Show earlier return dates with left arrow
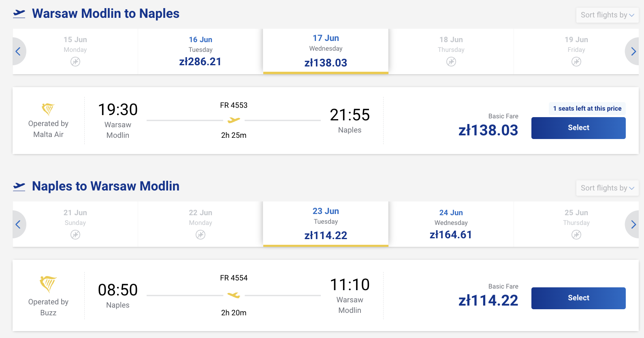 point(18,225)
